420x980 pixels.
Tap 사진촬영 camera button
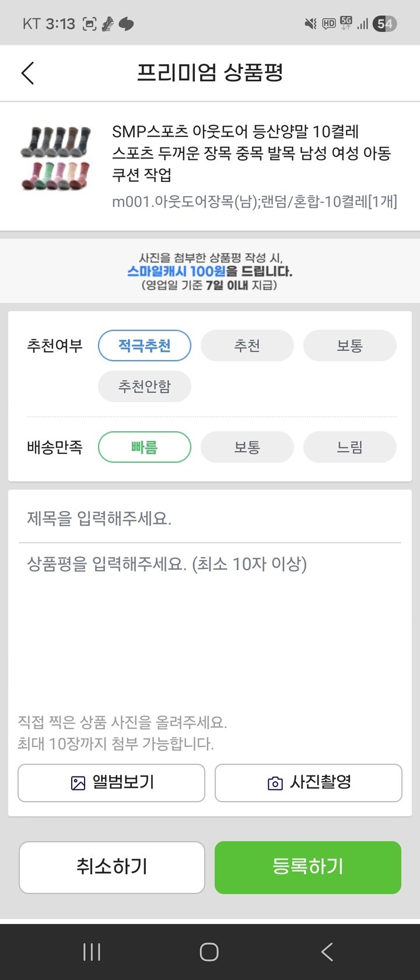308,783
